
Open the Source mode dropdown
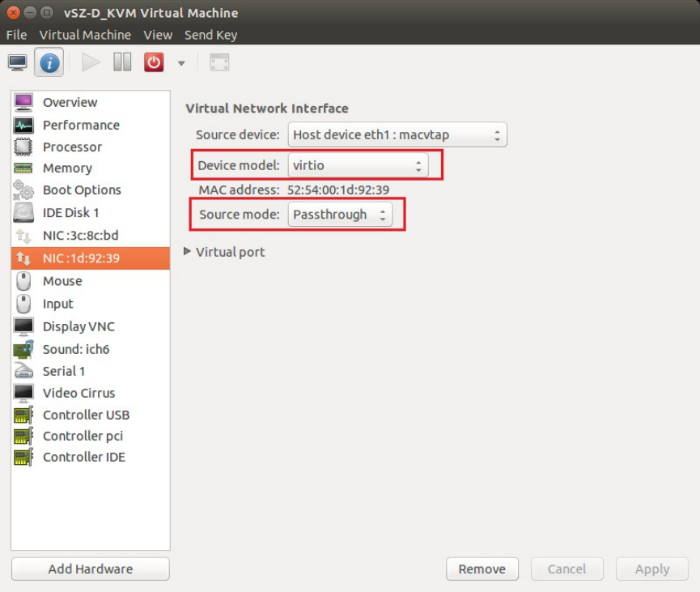coord(340,215)
